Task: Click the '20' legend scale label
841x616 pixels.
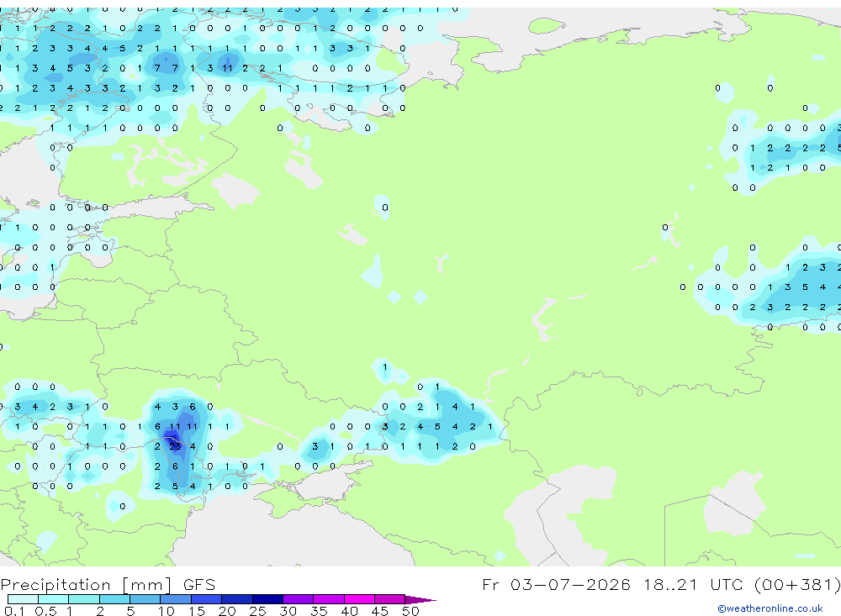Action: click(x=227, y=611)
